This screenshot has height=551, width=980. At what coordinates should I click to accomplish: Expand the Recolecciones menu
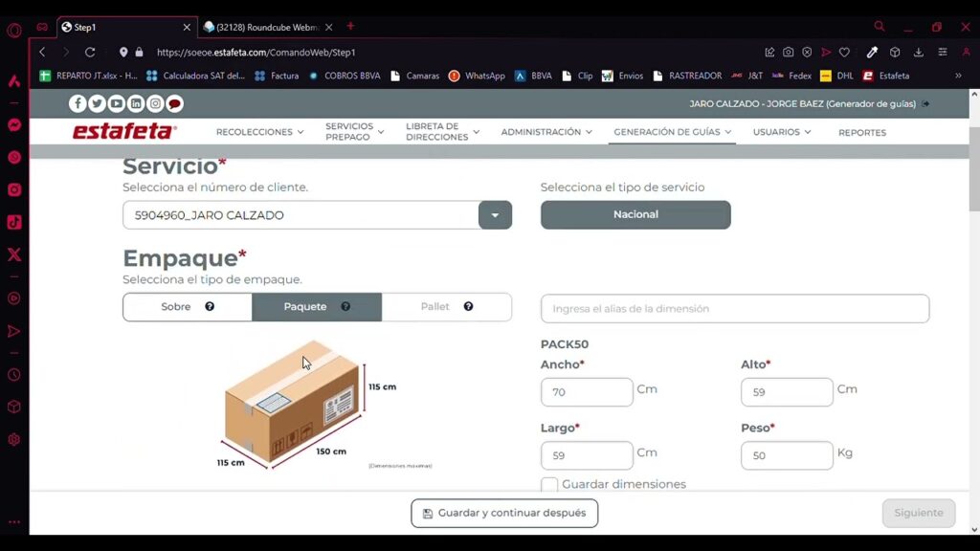[260, 132]
